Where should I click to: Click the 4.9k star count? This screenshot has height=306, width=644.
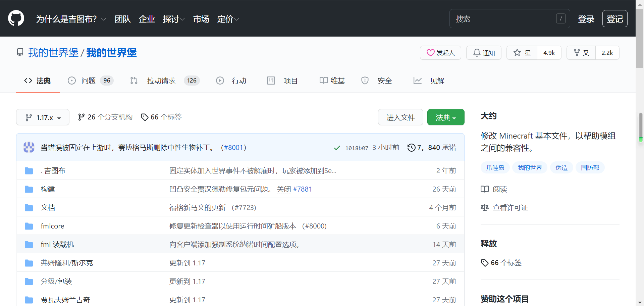[x=549, y=53]
